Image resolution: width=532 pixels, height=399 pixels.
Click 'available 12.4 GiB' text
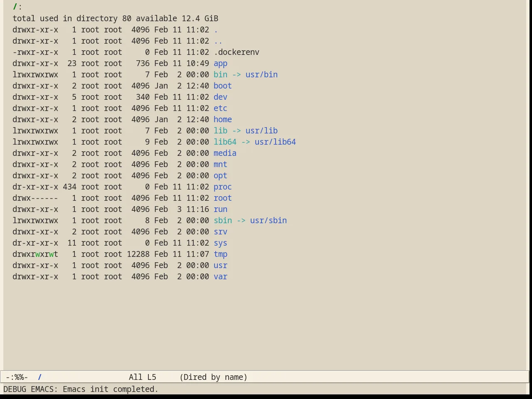point(177,19)
